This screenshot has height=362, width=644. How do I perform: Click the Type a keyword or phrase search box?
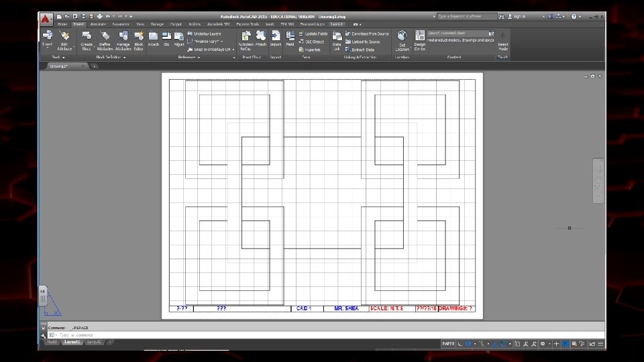(x=467, y=16)
